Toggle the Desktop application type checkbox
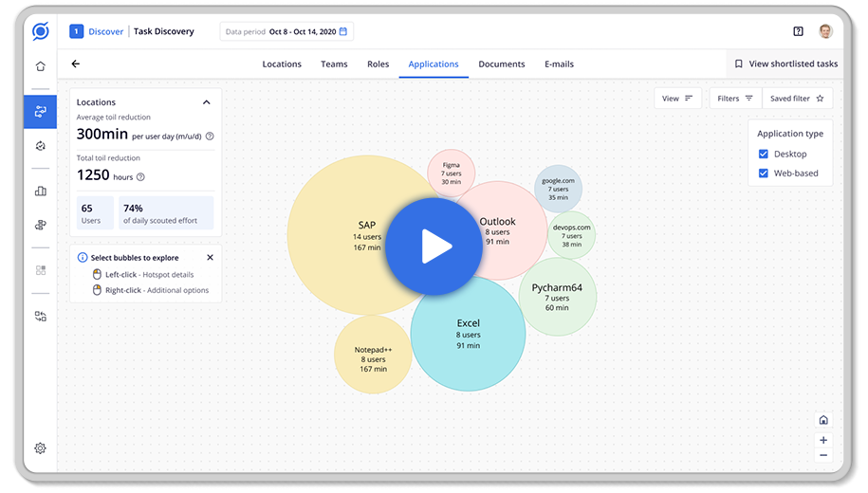868x493 pixels. [x=764, y=154]
